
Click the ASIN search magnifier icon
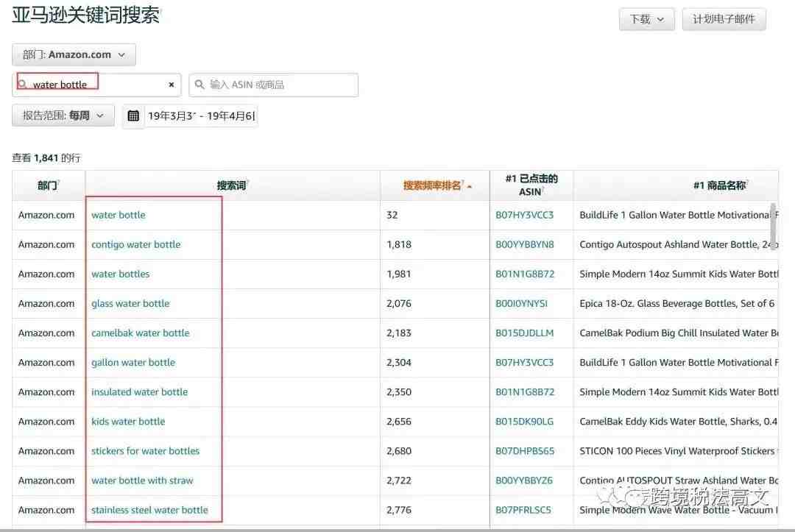(199, 84)
